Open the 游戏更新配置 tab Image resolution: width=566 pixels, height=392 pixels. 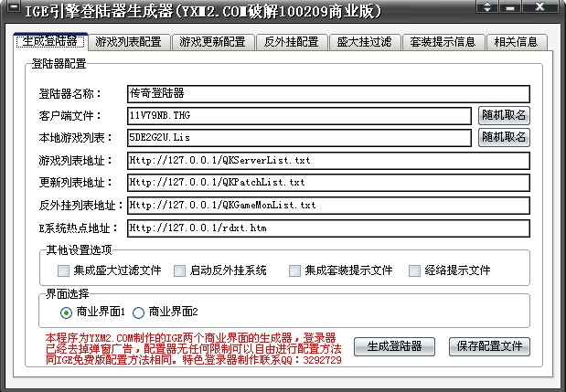pyautogui.click(x=212, y=42)
